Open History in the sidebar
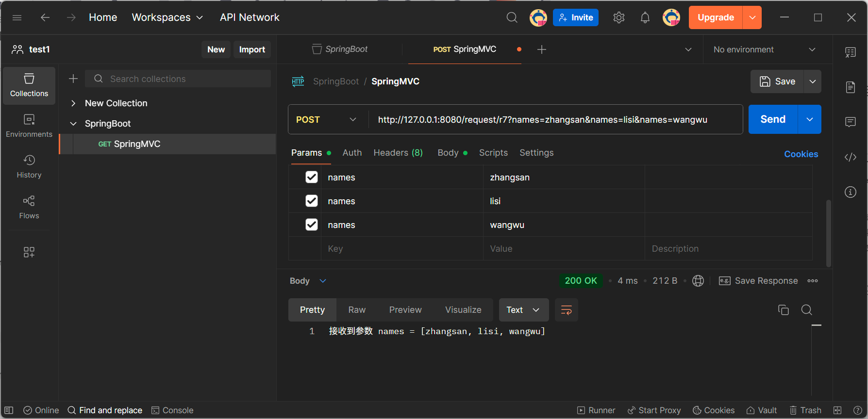 pos(29,166)
